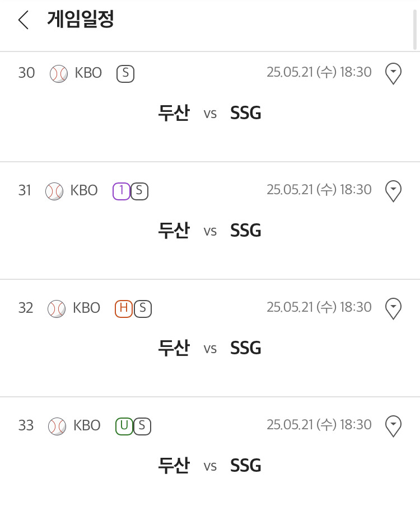Image resolution: width=420 pixels, height=511 pixels.
Task: Click the baseball icon in game 30 row
Action: pos(59,74)
